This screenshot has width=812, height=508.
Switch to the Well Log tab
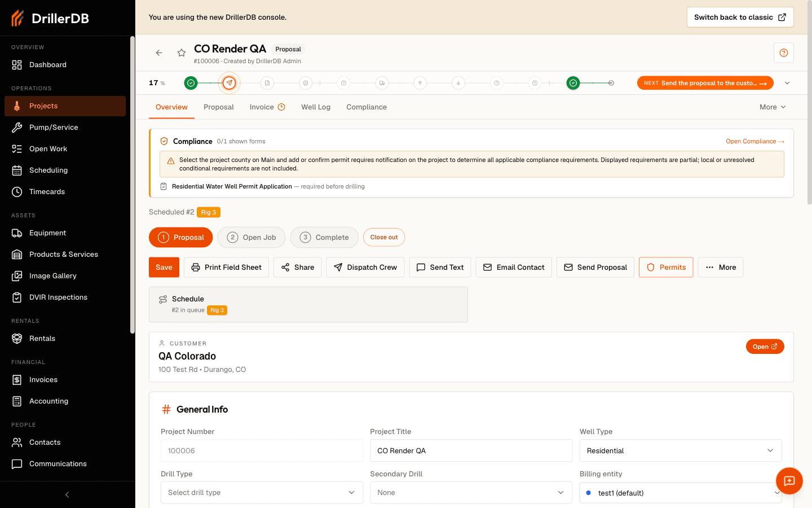click(x=316, y=107)
